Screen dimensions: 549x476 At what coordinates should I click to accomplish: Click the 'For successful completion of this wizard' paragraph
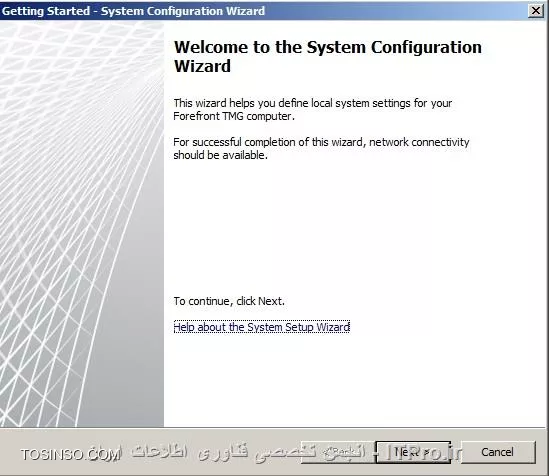pos(321,148)
